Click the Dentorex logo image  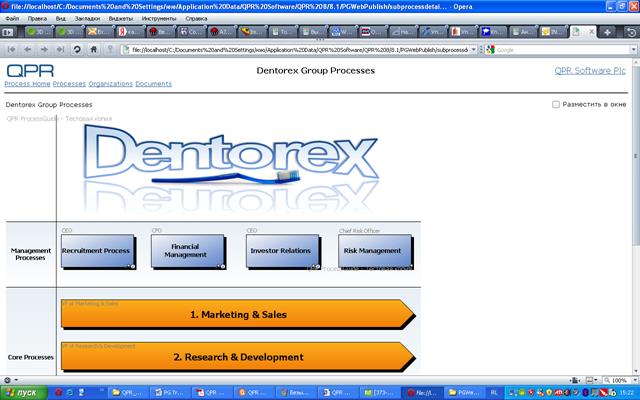click(x=232, y=167)
